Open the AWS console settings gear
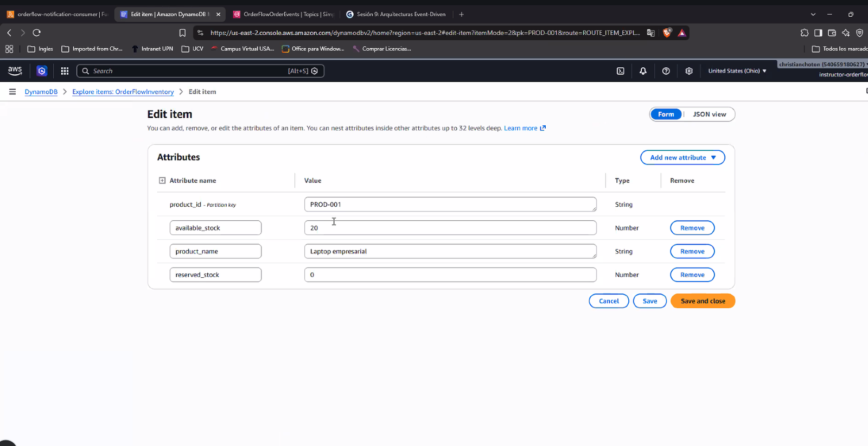Screen dimensions: 868x446 [689, 71]
